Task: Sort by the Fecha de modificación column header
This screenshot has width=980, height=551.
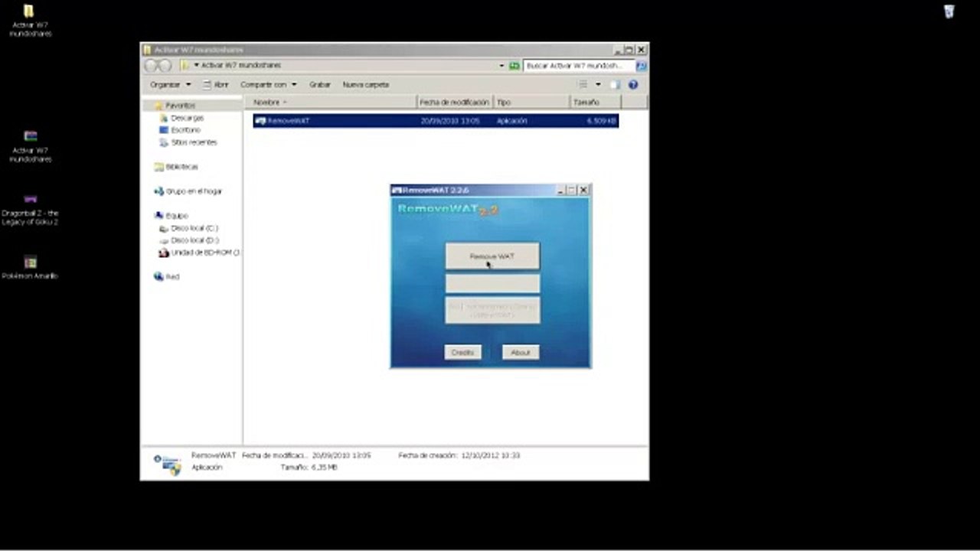Action: click(x=455, y=102)
